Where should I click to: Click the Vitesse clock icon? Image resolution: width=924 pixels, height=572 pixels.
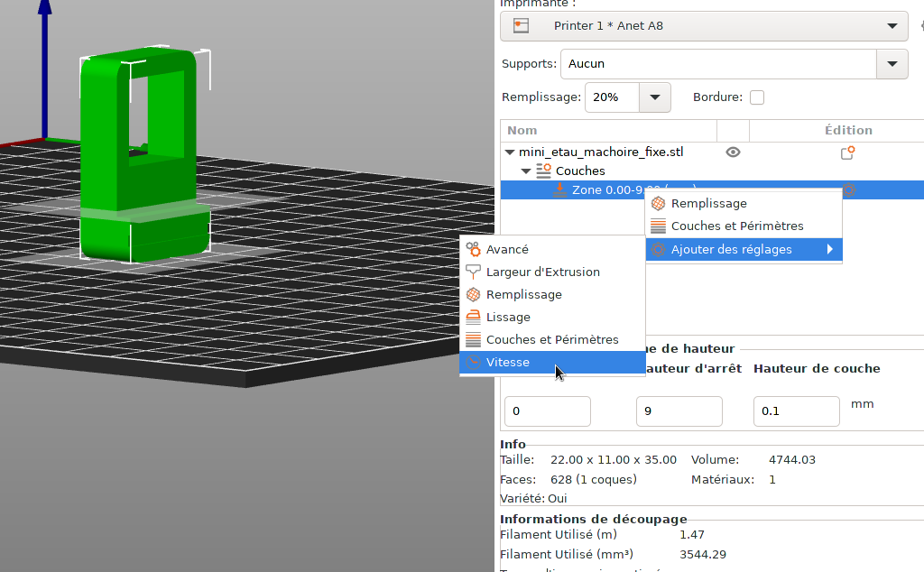(x=473, y=363)
